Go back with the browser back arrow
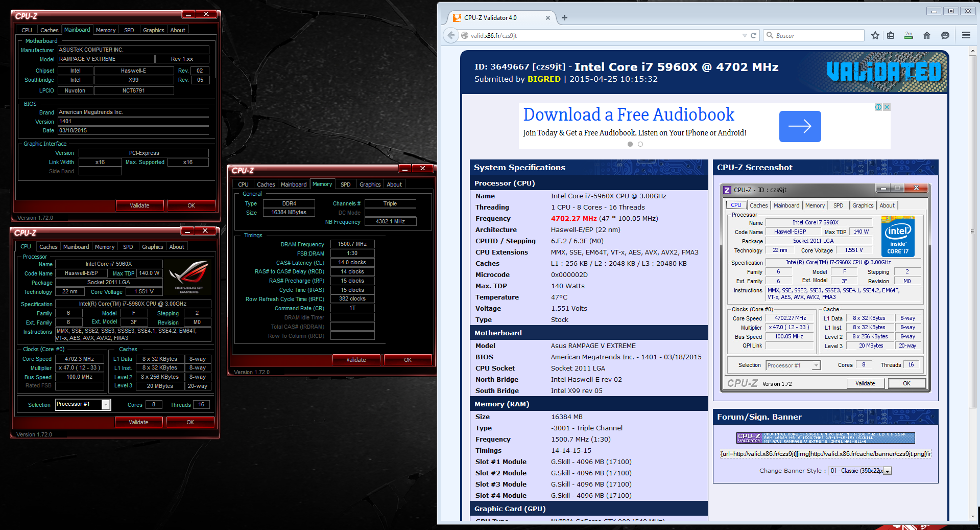The image size is (980, 530). click(x=450, y=35)
